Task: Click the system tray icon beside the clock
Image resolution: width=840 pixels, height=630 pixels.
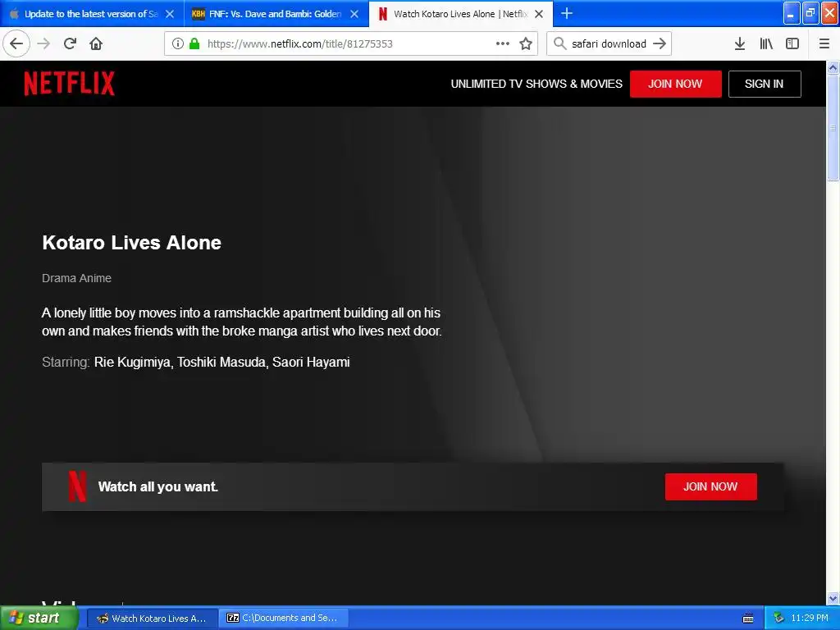Action: [x=779, y=619]
